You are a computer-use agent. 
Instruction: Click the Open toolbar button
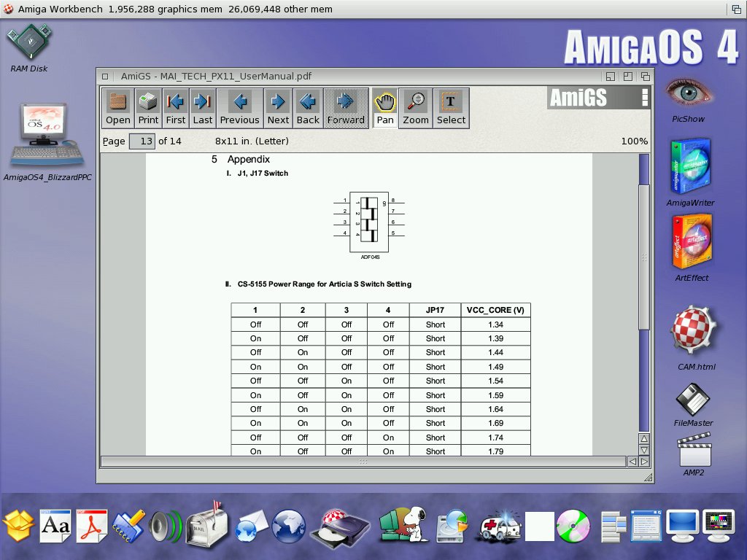click(117, 108)
